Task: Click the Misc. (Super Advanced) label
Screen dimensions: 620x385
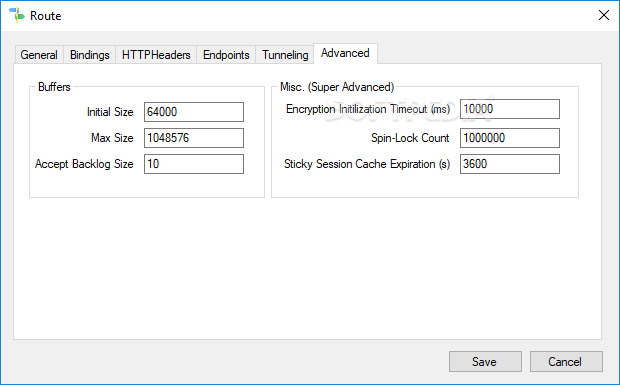Action: coord(337,87)
